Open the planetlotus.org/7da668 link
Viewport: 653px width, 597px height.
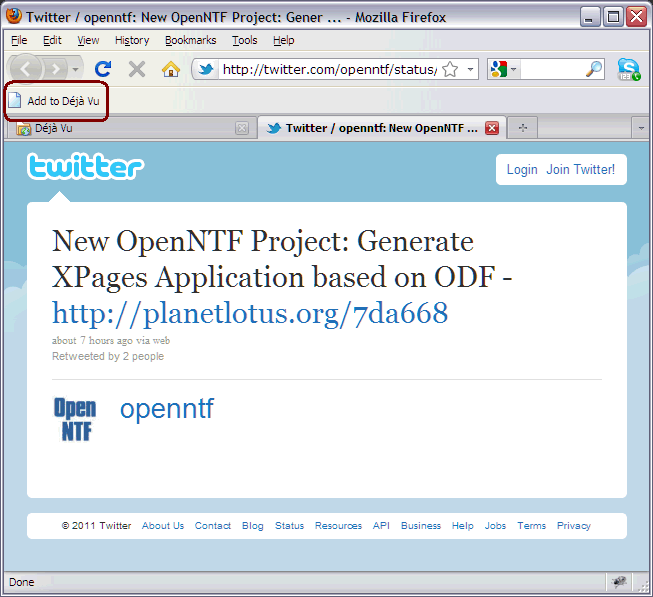click(249, 313)
